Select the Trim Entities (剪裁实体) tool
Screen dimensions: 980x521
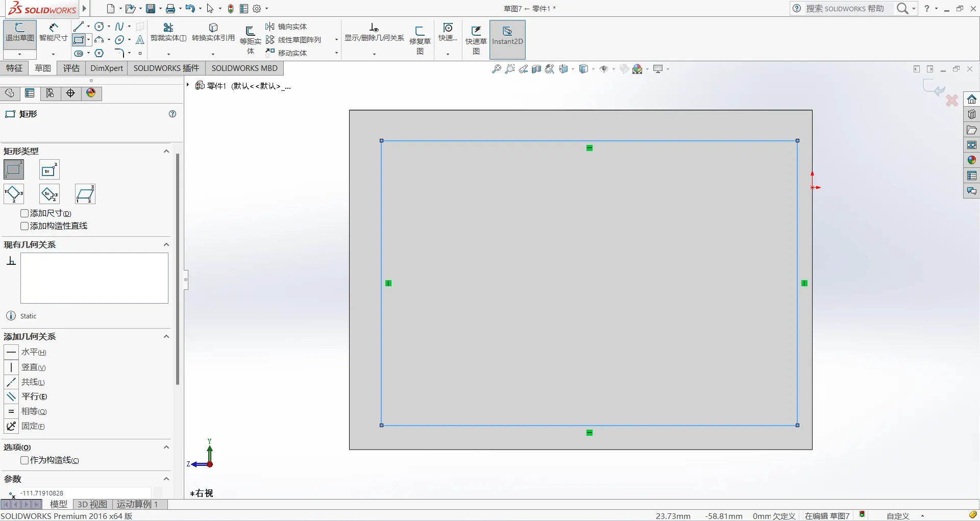[x=168, y=32]
